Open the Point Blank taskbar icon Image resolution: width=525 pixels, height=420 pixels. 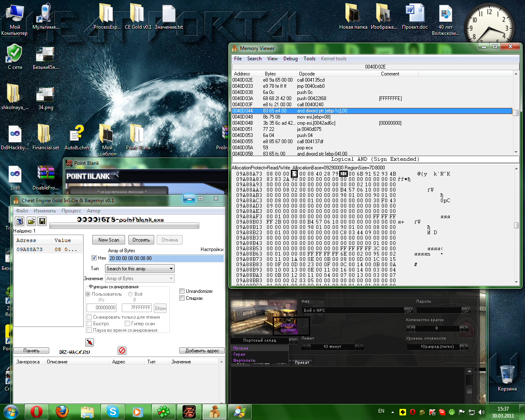click(189, 412)
